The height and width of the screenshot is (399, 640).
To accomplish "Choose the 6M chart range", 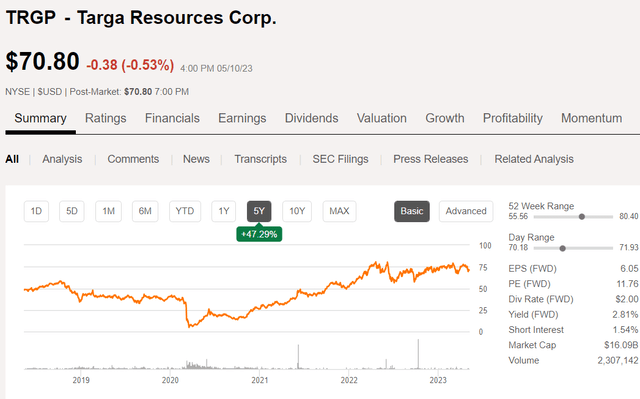I will [x=145, y=211].
